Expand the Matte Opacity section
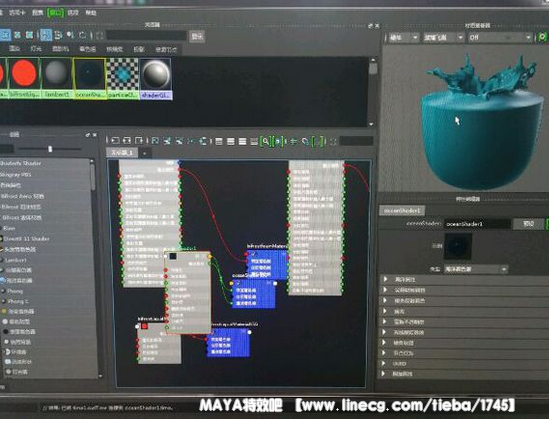This screenshot has height=422, width=549. click(464, 321)
